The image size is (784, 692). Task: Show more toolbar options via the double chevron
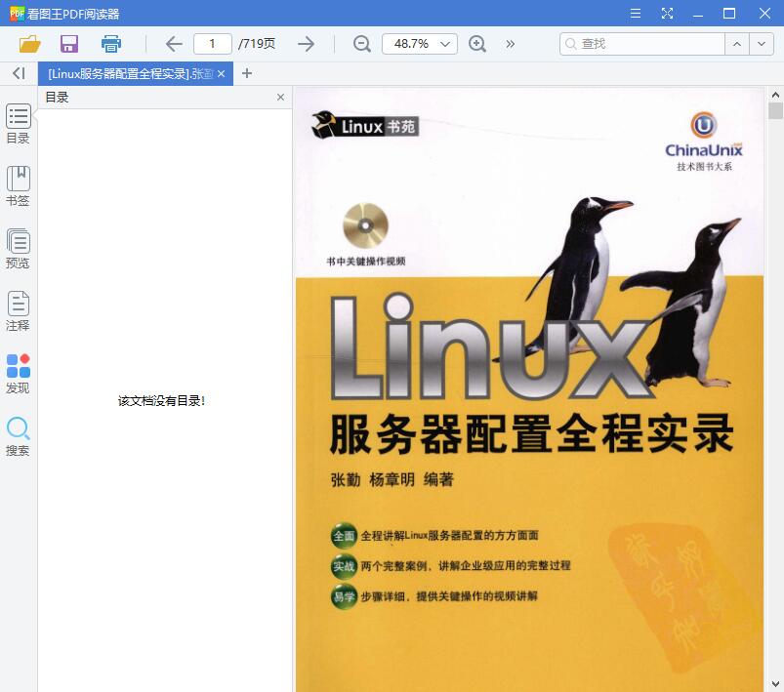510,44
